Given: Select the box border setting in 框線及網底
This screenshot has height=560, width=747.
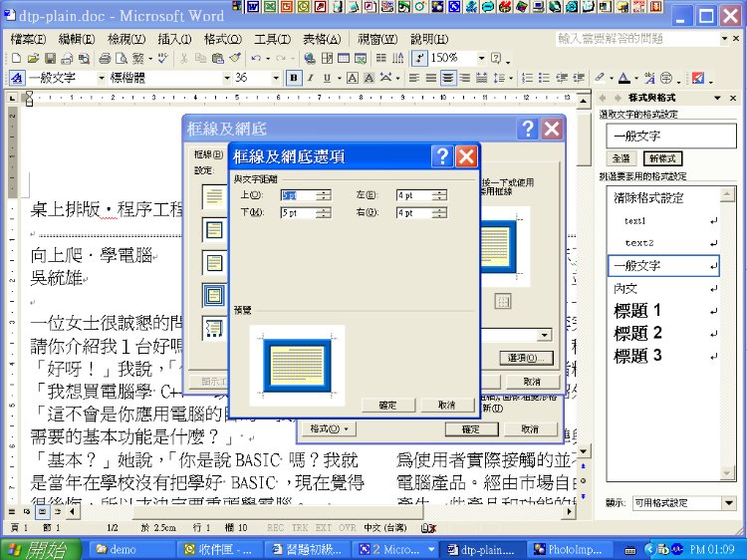Looking at the screenshot, I should pyautogui.click(x=214, y=230).
